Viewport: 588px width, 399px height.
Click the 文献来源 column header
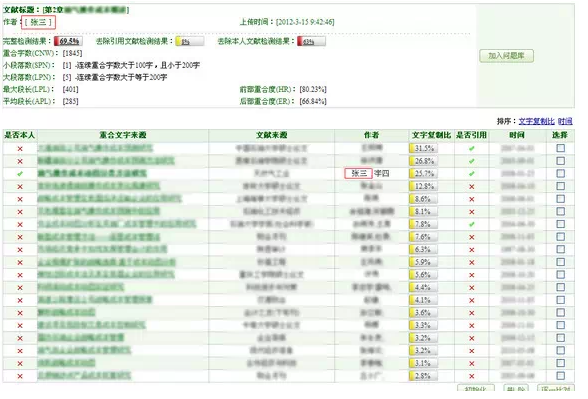(272, 135)
